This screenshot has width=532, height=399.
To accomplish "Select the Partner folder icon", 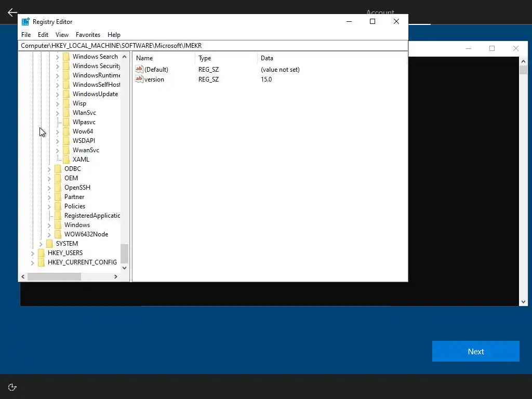I will click(x=58, y=196).
